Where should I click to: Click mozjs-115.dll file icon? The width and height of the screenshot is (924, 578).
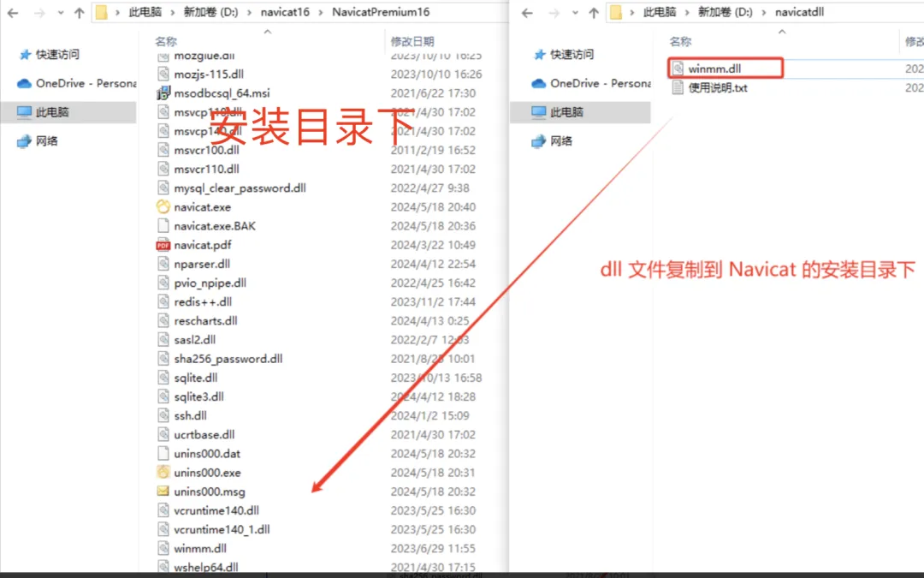[x=163, y=74]
